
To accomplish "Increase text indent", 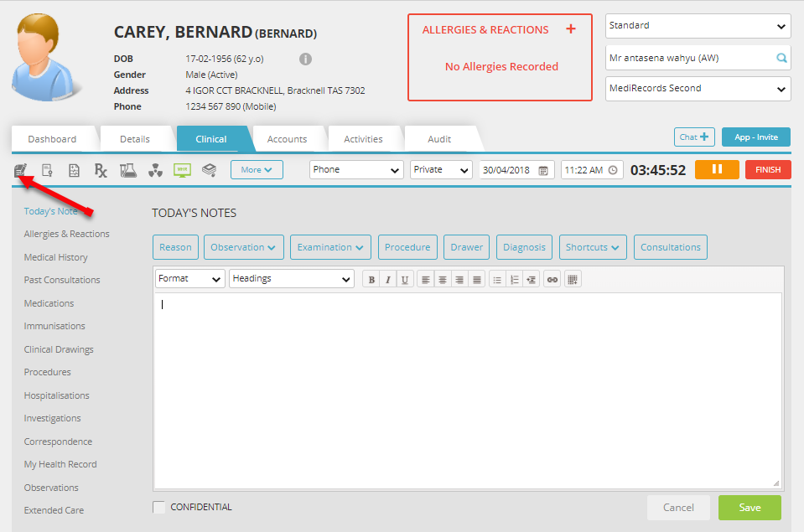I will [532, 280].
